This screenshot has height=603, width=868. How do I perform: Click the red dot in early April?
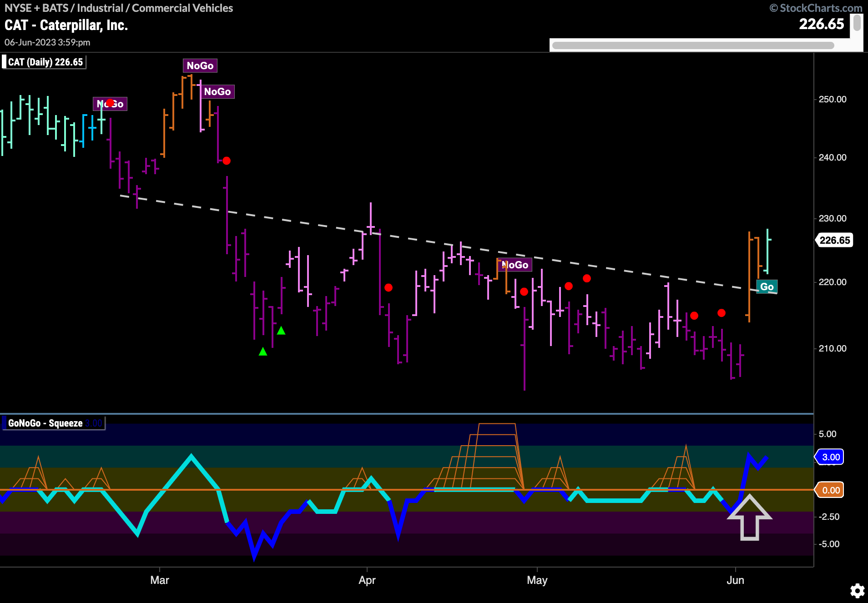[x=389, y=287]
